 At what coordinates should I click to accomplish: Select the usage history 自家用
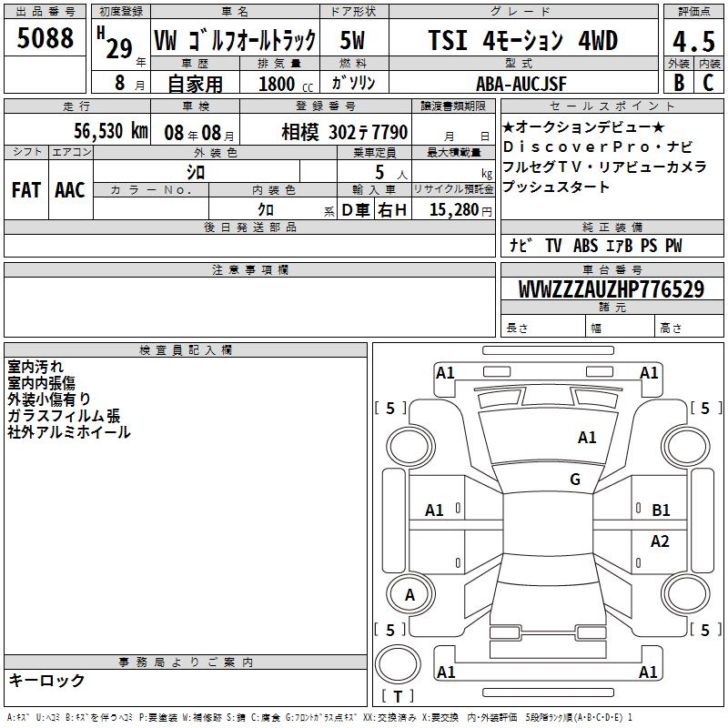(x=195, y=84)
